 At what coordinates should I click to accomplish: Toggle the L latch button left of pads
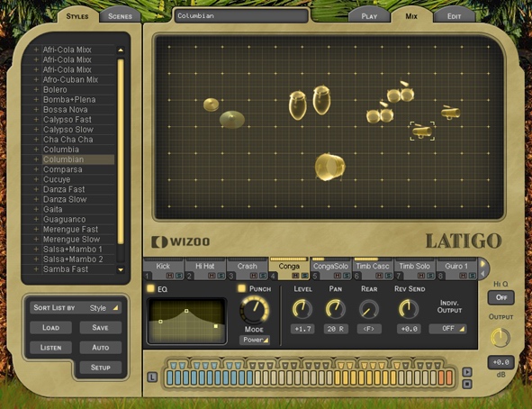(152, 377)
